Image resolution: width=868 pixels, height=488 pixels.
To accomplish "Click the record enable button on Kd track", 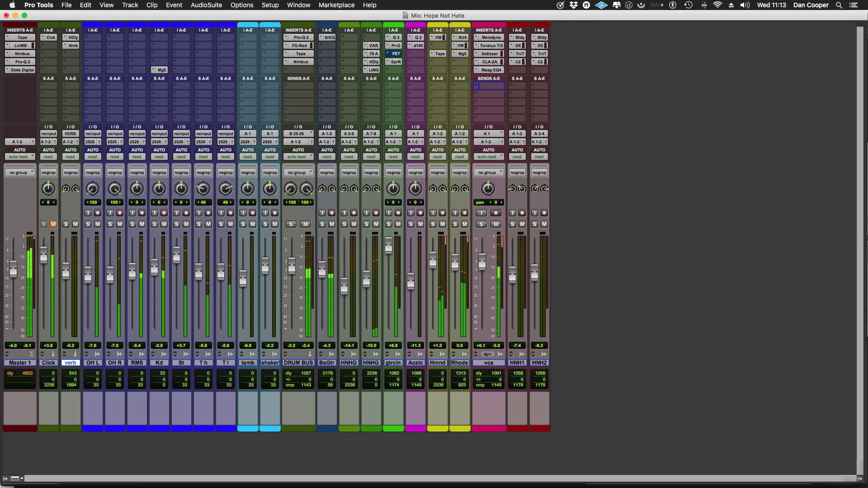I will (164, 213).
